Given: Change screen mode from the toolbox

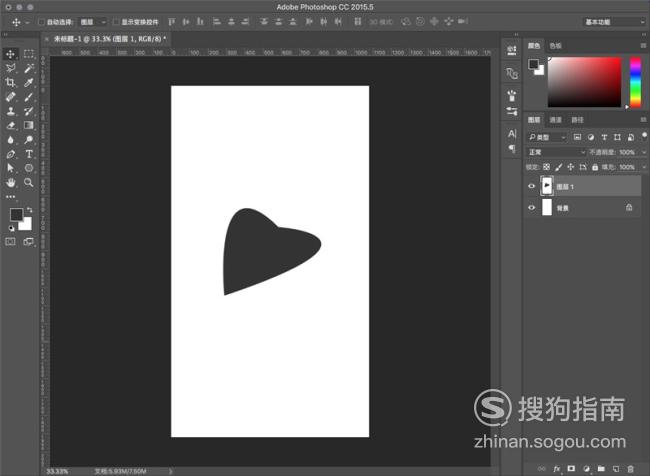Looking at the screenshot, I should [29, 242].
